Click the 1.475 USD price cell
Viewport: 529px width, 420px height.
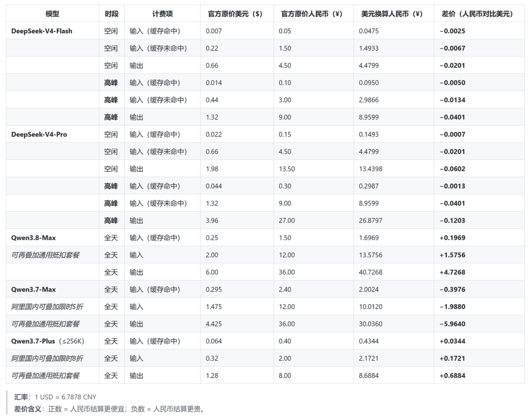214,307
